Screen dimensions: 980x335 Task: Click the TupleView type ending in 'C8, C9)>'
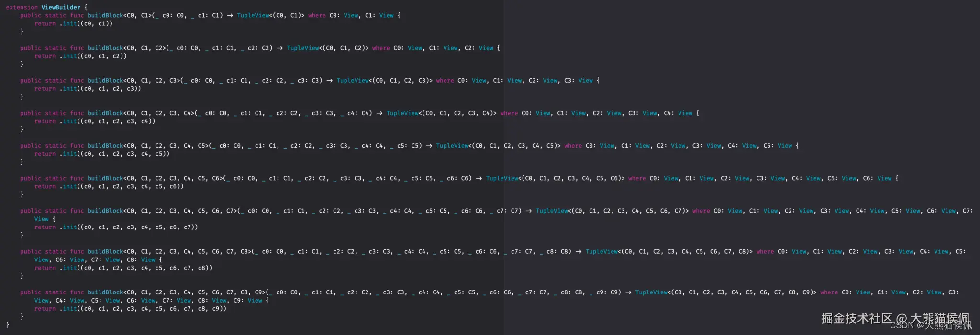(726, 292)
